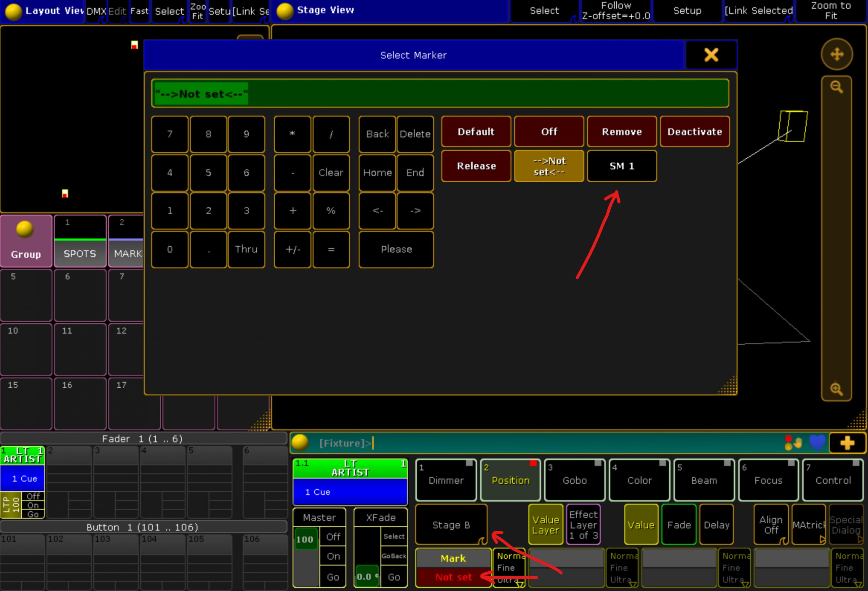Open the Gobo preset type tab
868x591 pixels.
tap(575, 480)
